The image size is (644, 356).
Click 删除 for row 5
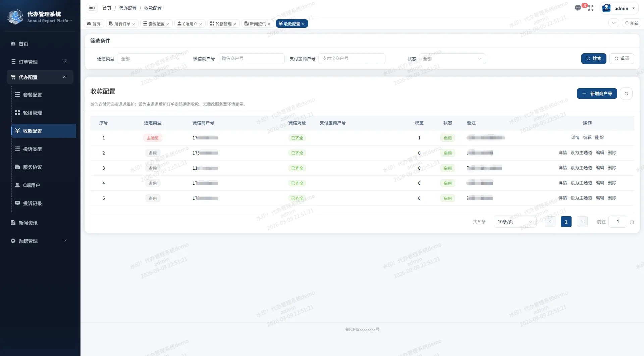click(x=612, y=198)
